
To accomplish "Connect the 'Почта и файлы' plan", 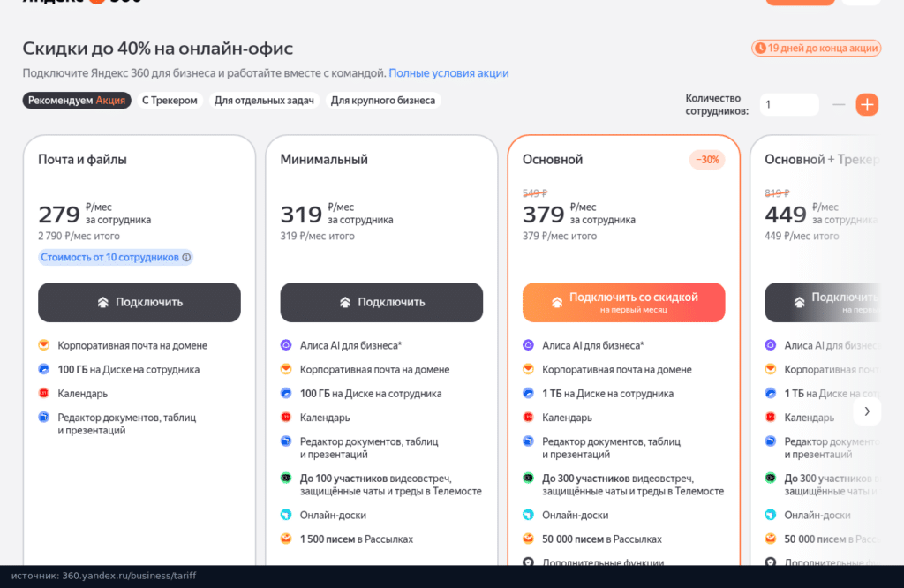I will 139,302.
